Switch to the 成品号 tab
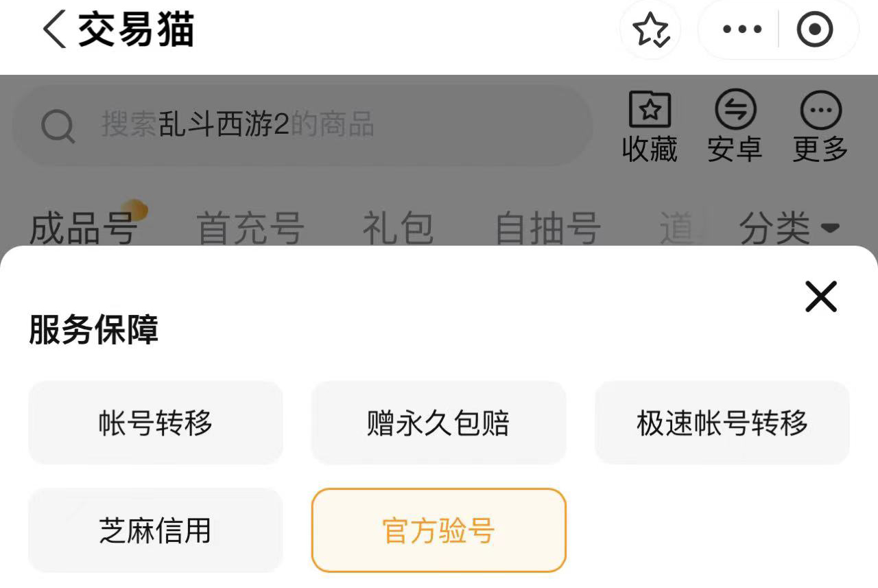 click(84, 228)
